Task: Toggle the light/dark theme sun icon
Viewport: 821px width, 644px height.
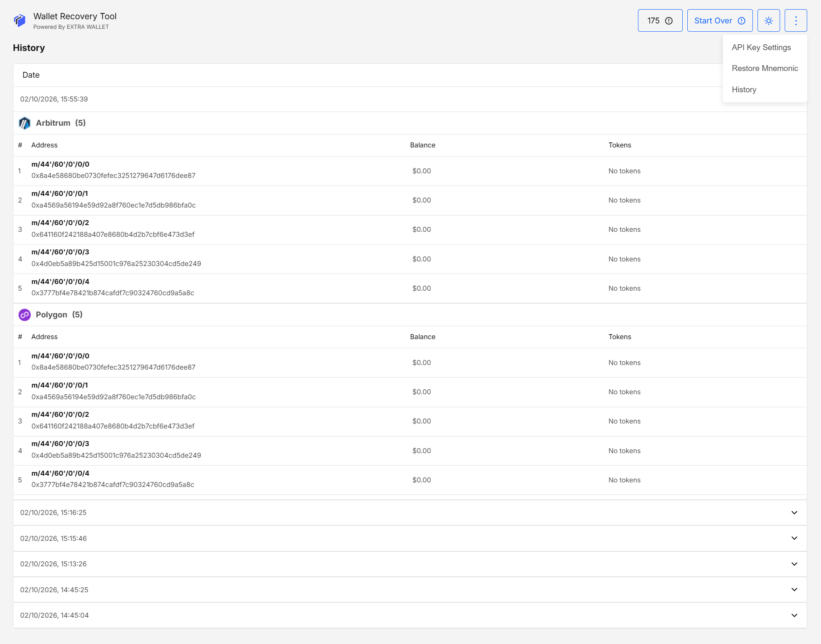Action: coord(768,20)
